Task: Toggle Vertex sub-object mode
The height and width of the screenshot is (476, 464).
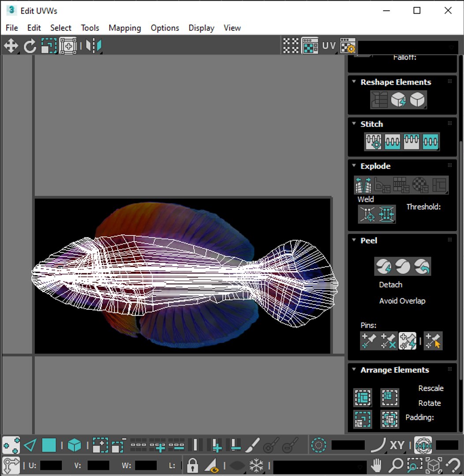Action: pos(11,445)
